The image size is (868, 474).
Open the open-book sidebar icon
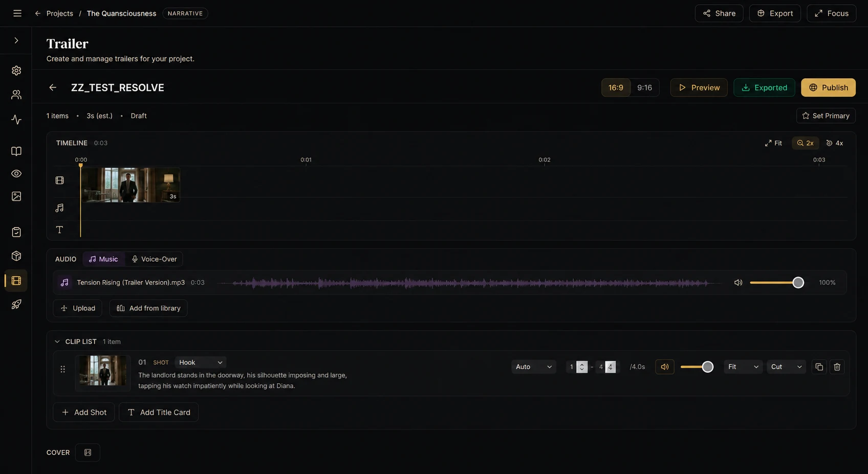pyautogui.click(x=16, y=151)
